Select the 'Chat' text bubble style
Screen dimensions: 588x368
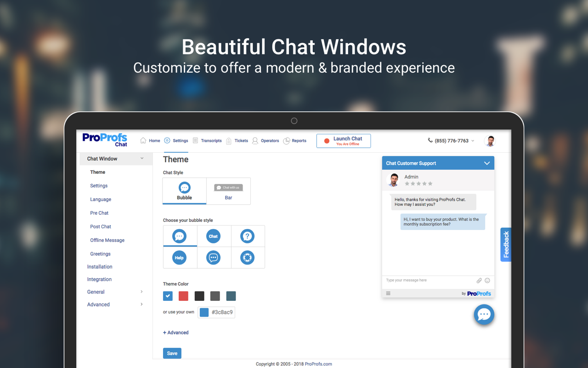point(213,236)
